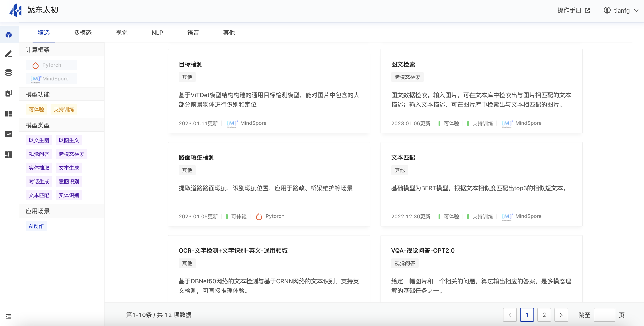Image resolution: width=644 pixels, height=326 pixels.
Task: Toggle the 可体验 filter tag
Action: tap(36, 110)
